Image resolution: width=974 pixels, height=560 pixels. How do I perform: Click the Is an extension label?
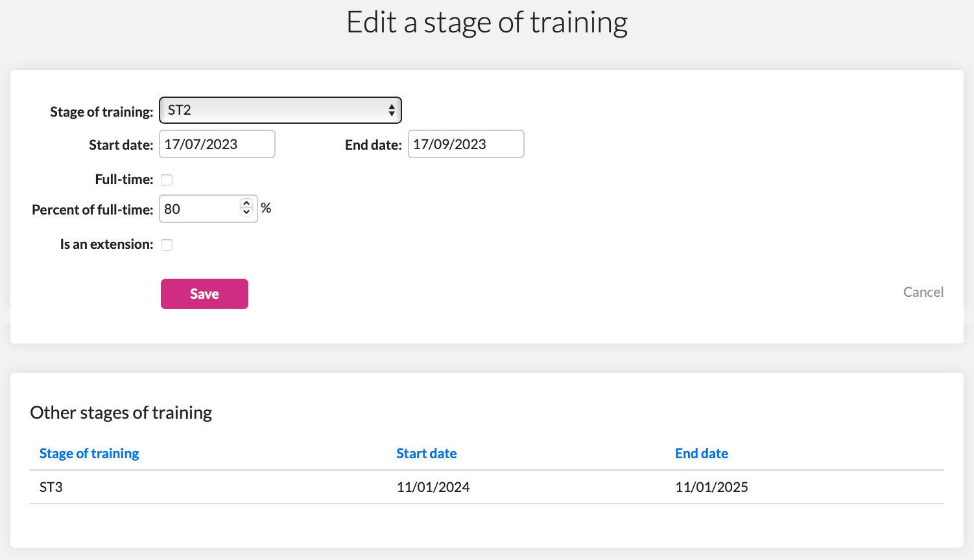[107, 244]
